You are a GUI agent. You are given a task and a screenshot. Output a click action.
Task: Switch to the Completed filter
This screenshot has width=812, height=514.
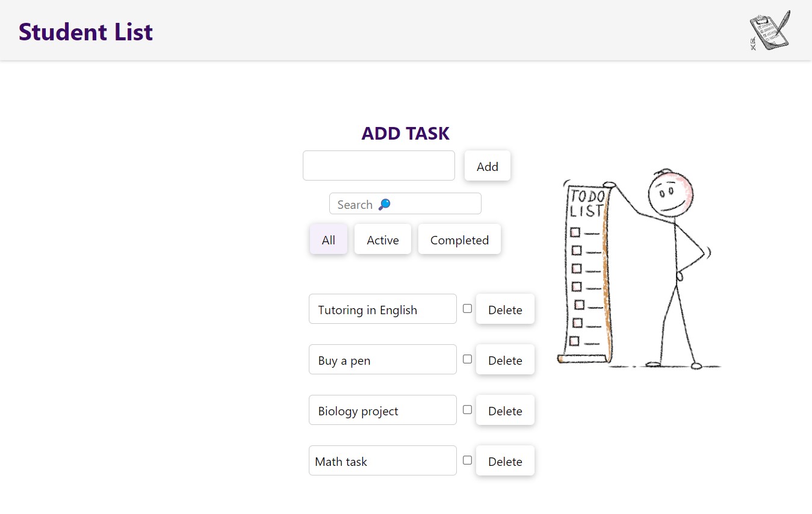tap(459, 240)
